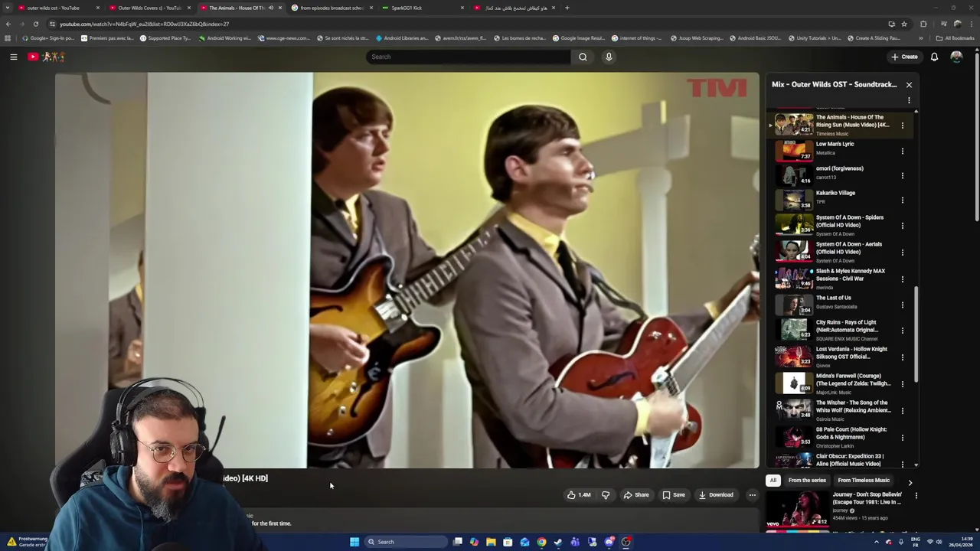Select "Lost Verdania - Hollow Knight" entry

(851, 353)
